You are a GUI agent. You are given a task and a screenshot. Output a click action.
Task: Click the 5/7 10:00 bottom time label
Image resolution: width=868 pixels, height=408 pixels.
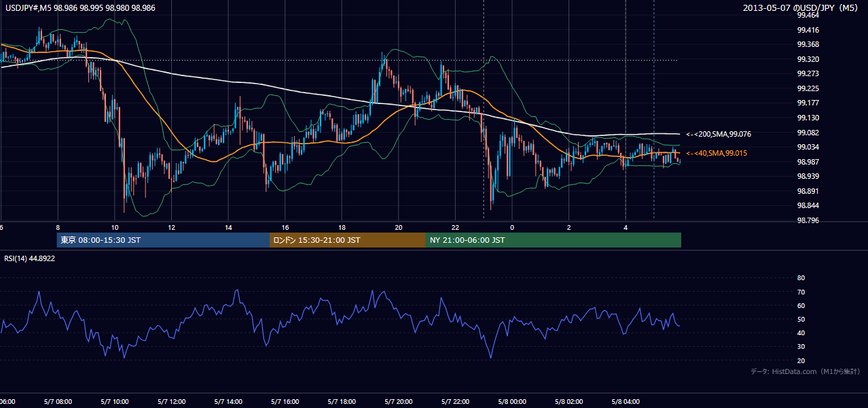(x=115, y=402)
